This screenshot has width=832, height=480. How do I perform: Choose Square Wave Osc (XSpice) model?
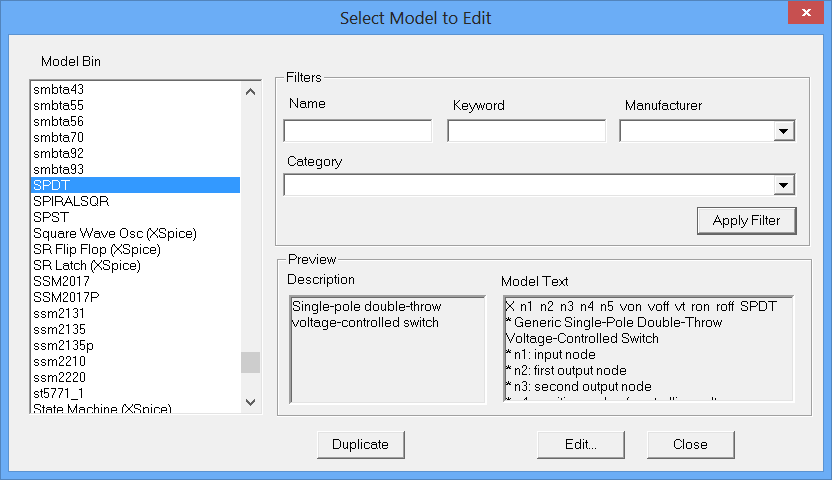[115, 233]
